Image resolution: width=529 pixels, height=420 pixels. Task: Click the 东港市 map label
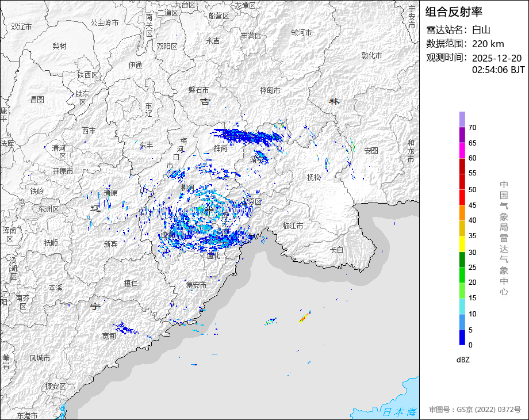tap(28, 415)
